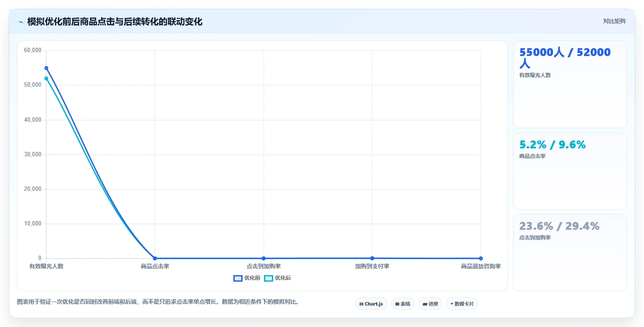Click the blue 优化前 legend color box

(x=238, y=278)
